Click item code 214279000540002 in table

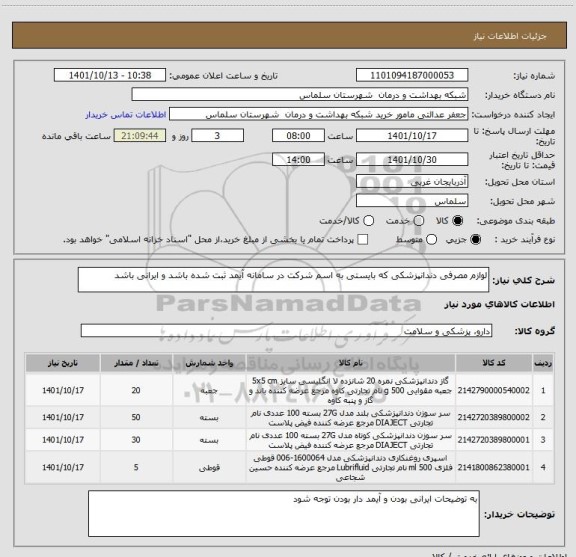click(x=494, y=390)
